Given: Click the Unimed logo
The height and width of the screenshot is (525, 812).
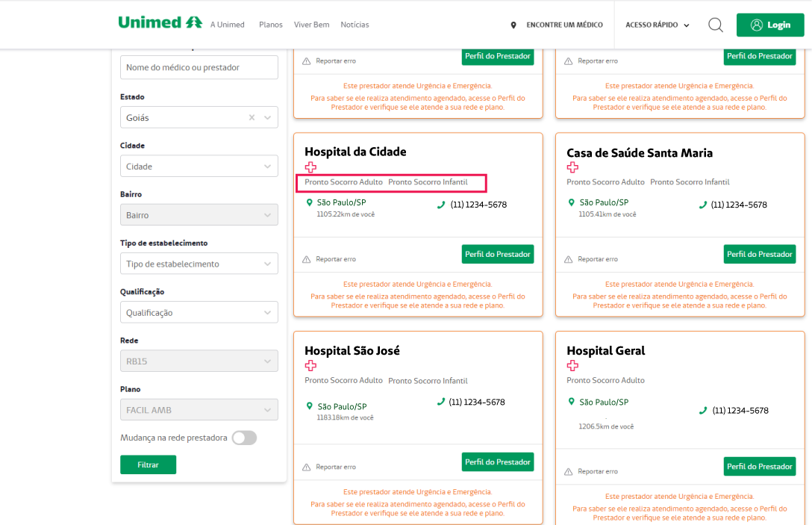Looking at the screenshot, I should coord(160,22).
